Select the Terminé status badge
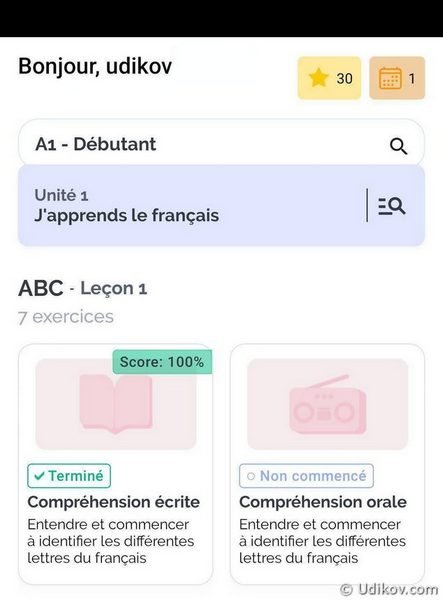This screenshot has width=443, height=600. click(x=69, y=476)
